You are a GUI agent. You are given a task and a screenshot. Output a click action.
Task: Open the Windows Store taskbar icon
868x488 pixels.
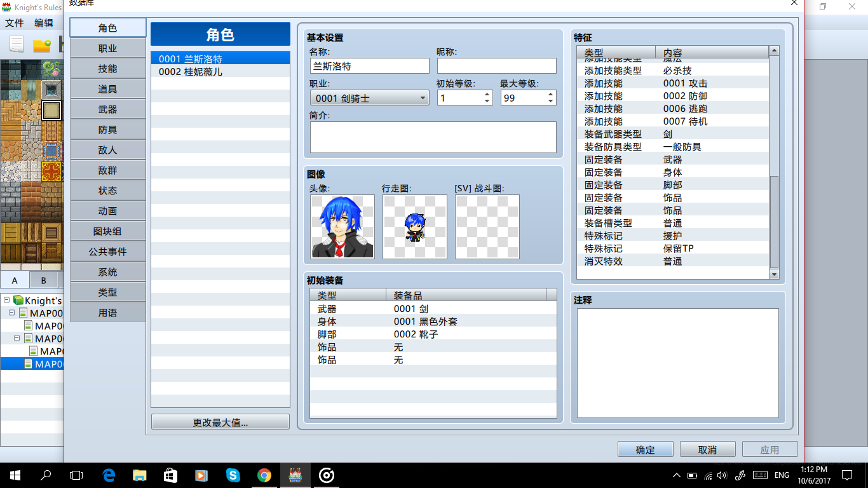coord(170,475)
